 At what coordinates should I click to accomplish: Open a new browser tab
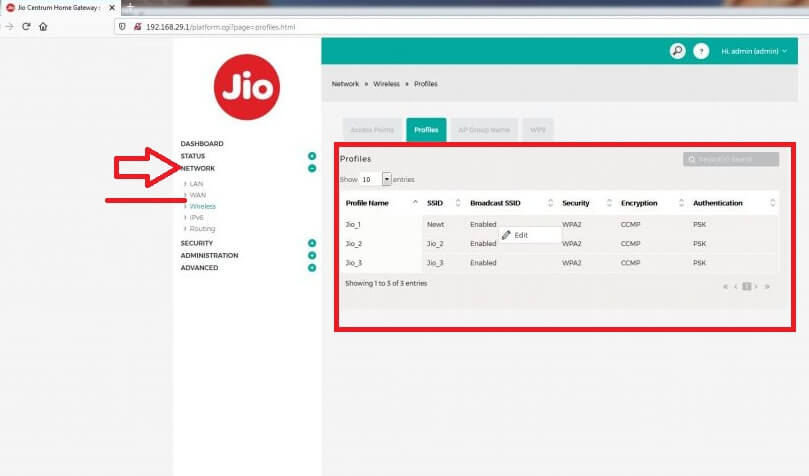coord(130,7)
